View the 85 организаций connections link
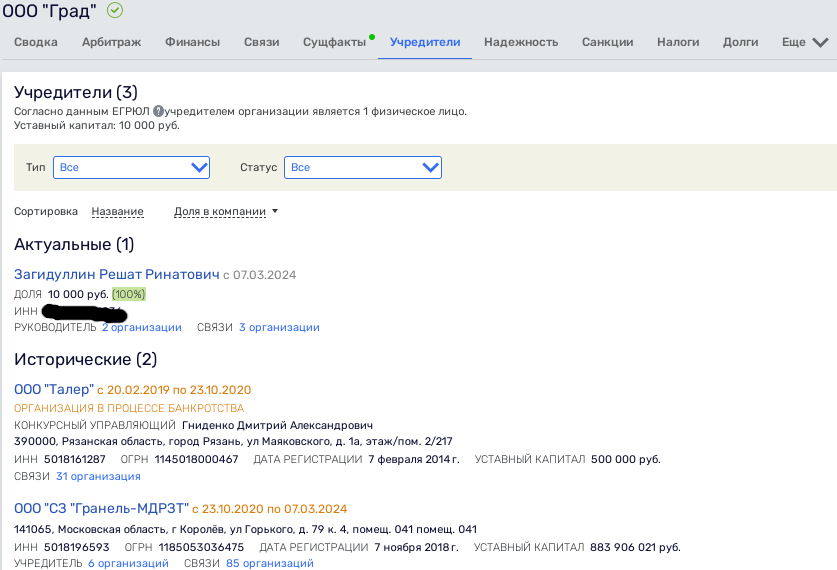 269,563
